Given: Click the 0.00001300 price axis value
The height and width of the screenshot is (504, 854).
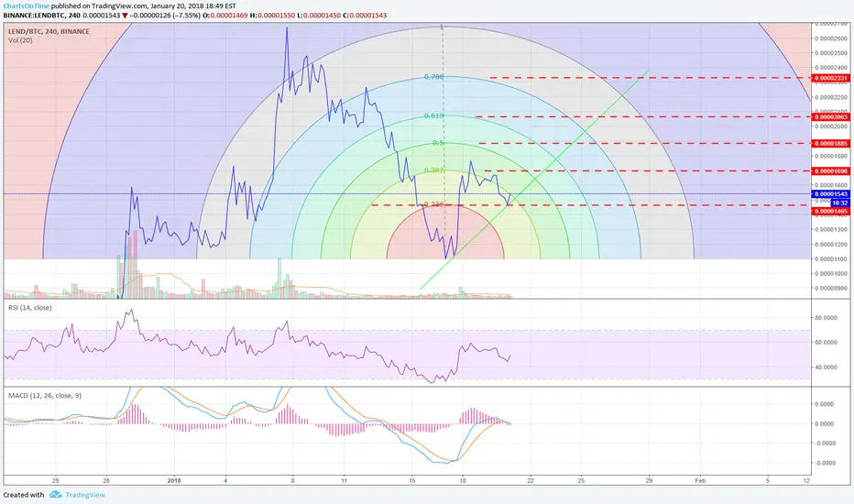Looking at the screenshot, I should click(832, 229).
